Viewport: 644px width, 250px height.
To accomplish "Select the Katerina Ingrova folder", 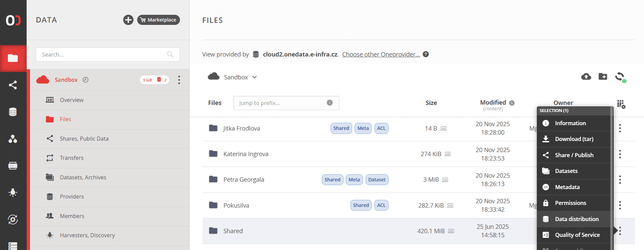I will (x=246, y=154).
